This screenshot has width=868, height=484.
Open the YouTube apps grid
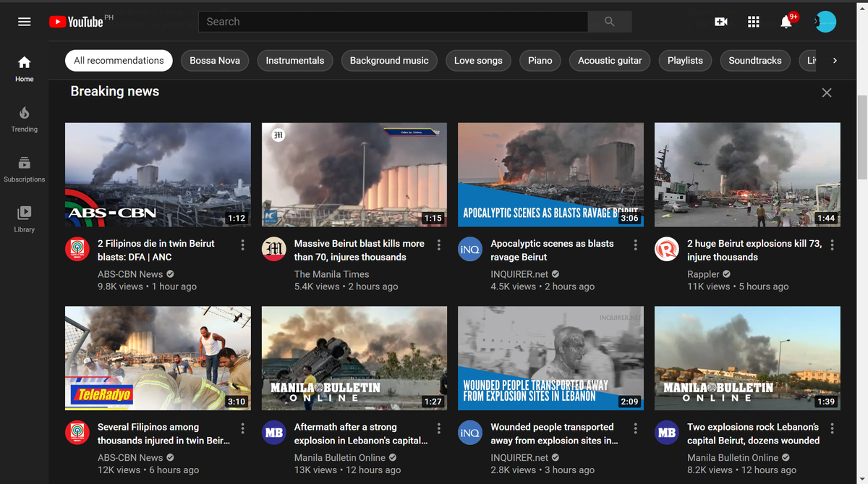[x=754, y=22]
